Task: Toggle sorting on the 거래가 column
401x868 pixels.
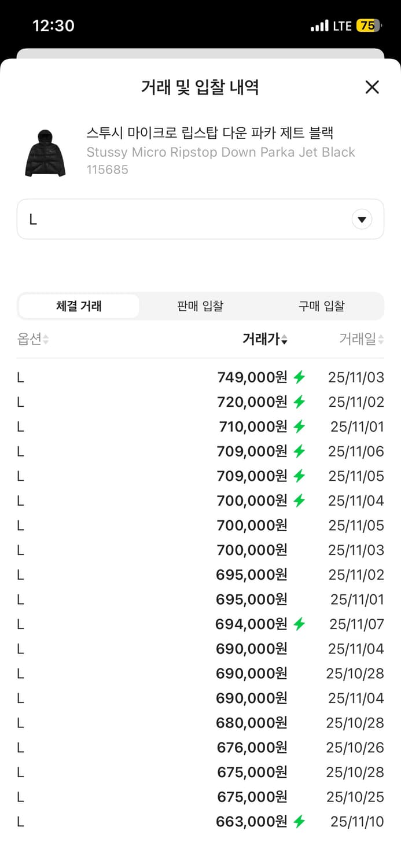Action: (x=263, y=340)
